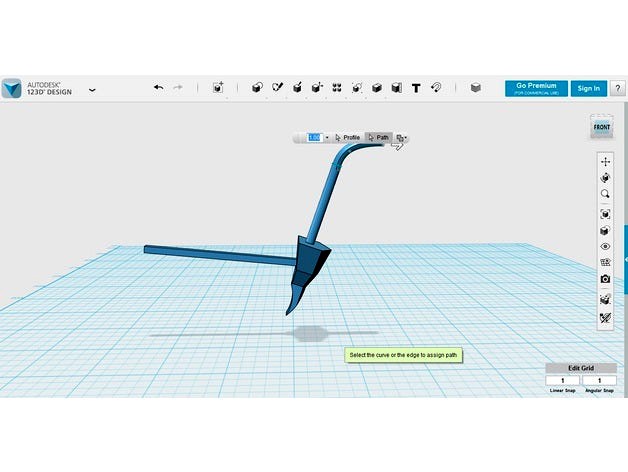Image resolution: width=628 pixels, height=472 pixels.
Task: Expand the sweep value dropdown arrow
Action: point(326,137)
